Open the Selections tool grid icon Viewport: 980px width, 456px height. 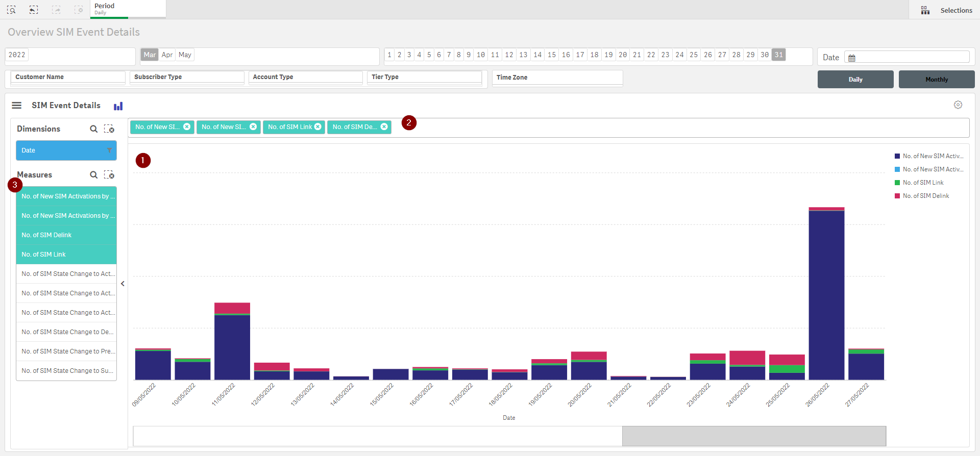(x=925, y=10)
